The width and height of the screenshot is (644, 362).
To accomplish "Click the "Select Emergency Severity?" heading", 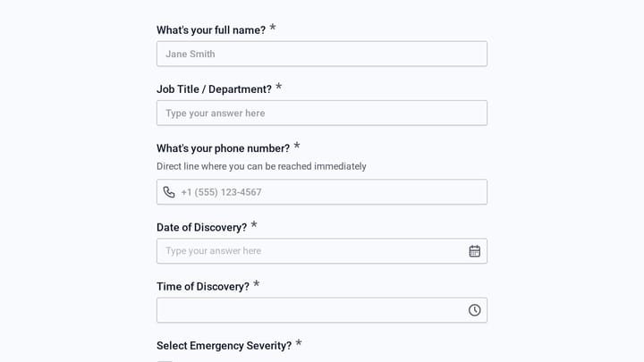I will coord(224,346).
